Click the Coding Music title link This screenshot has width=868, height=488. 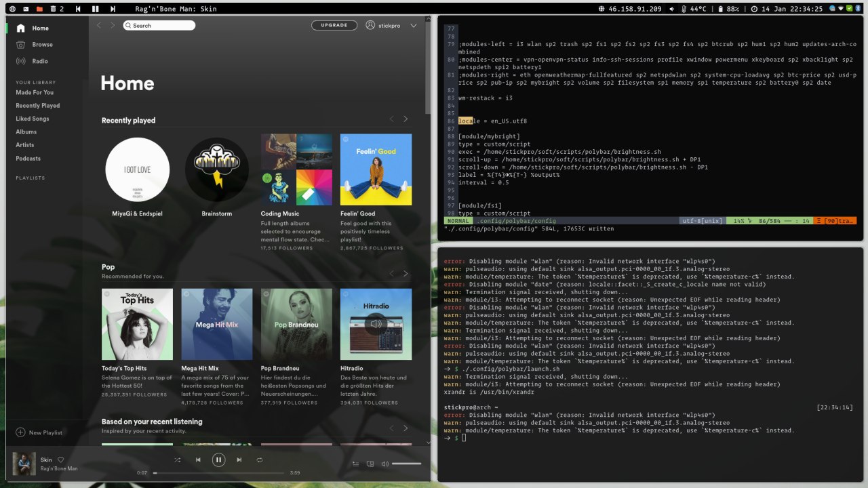click(x=280, y=214)
